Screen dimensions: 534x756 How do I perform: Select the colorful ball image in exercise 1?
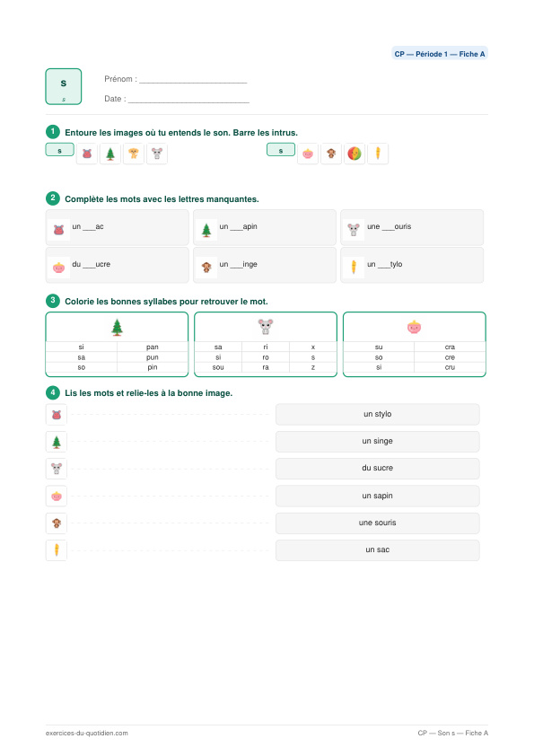[355, 154]
